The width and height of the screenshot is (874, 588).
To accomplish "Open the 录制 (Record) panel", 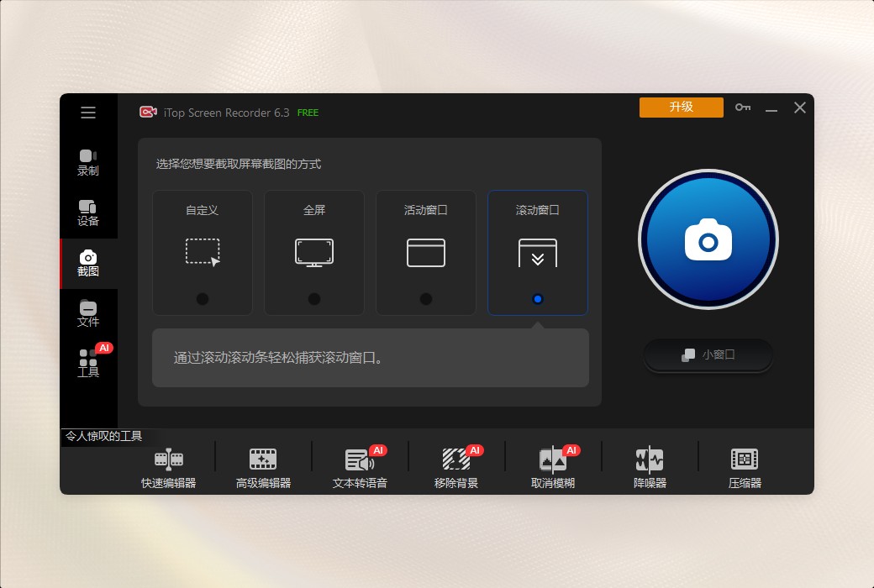I will coord(88,161).
